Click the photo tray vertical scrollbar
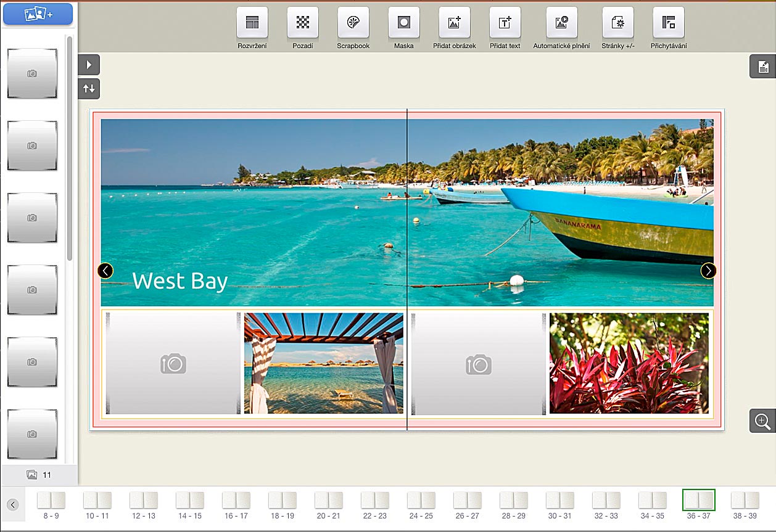Screen dimensions: 776x532 coord(70,148)
